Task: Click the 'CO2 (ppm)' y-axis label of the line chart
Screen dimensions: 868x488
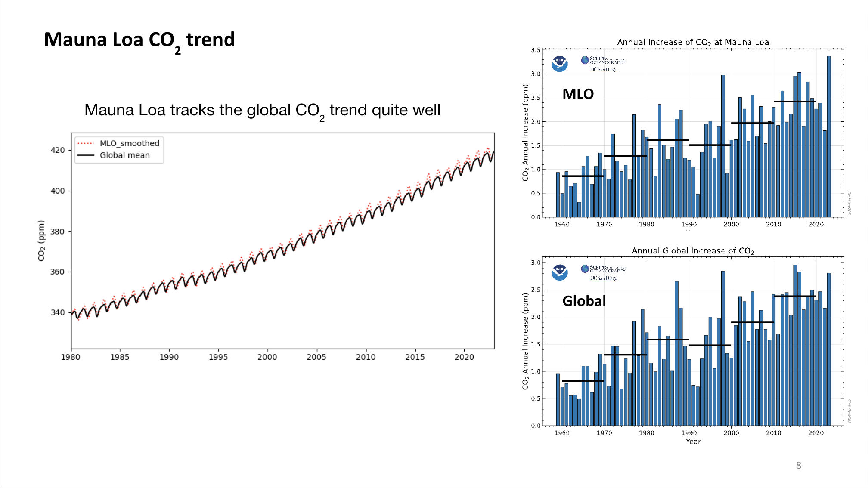Action: 41,241
